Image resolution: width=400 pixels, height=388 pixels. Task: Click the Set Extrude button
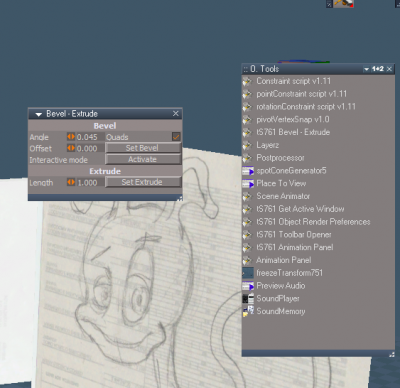tap(143, 182)
